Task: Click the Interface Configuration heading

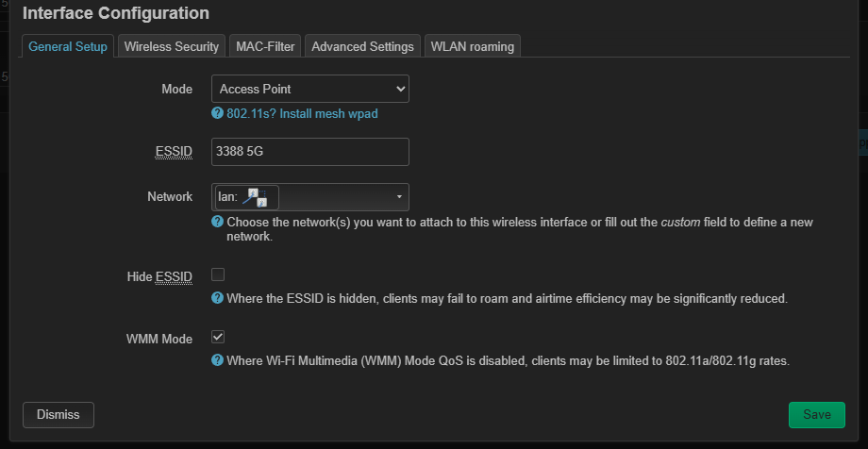Action: coord(116,13)
